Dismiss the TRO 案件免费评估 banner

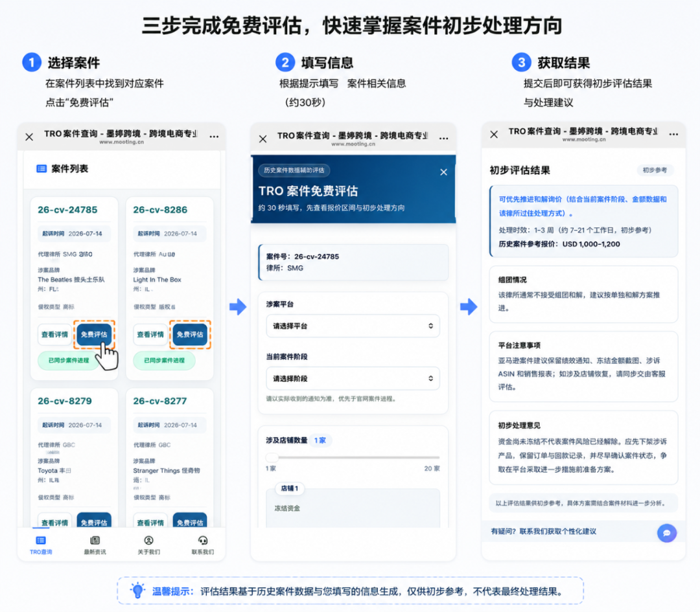(443, 172)
